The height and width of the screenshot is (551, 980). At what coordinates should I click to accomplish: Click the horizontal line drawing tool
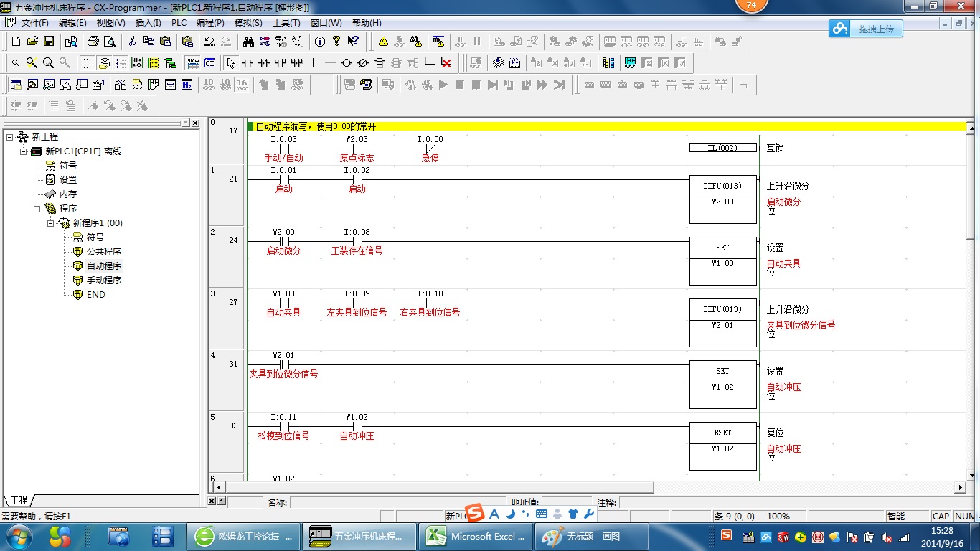click(329, 63)
